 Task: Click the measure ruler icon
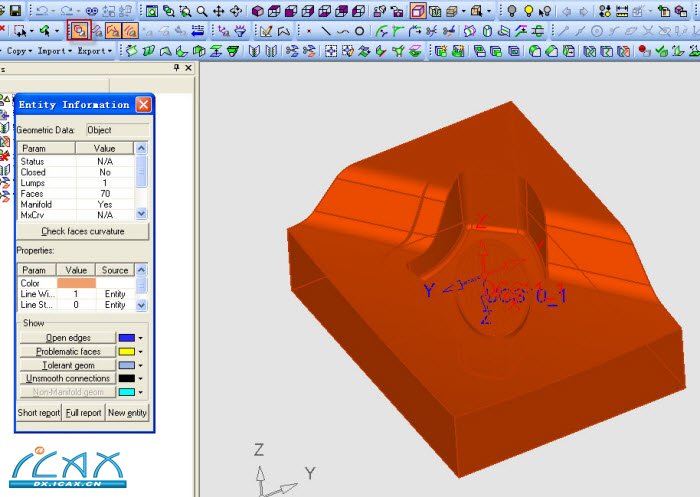pos(622,11)
